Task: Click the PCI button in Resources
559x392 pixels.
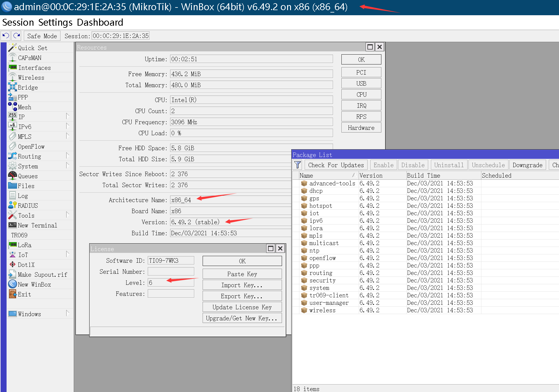Action: coord(361,72)
